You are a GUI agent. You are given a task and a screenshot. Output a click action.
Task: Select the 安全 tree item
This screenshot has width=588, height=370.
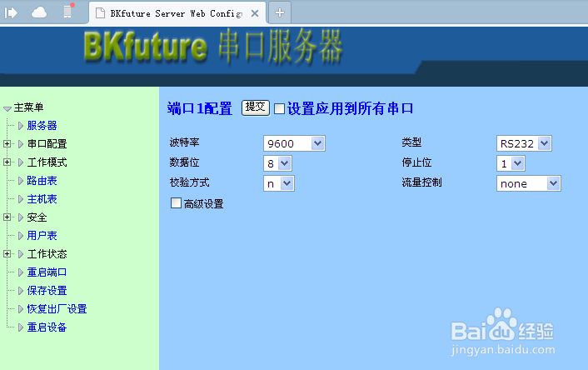(x=37, y=217)
